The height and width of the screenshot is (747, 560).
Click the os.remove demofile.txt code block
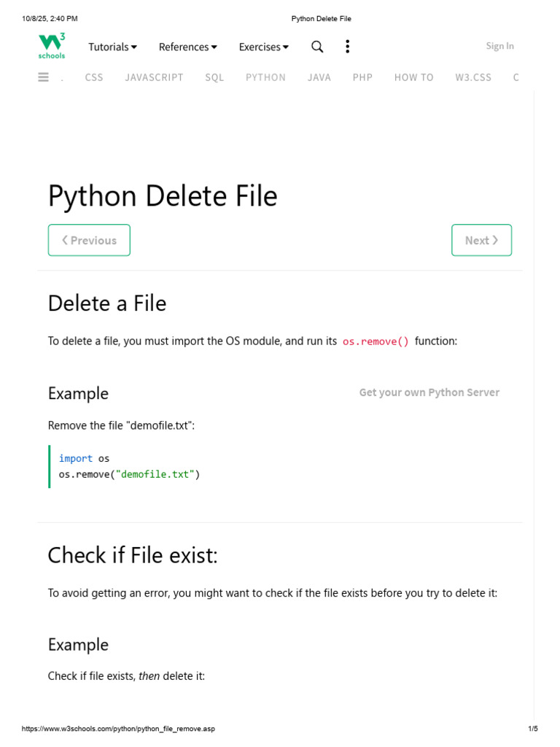129,467
